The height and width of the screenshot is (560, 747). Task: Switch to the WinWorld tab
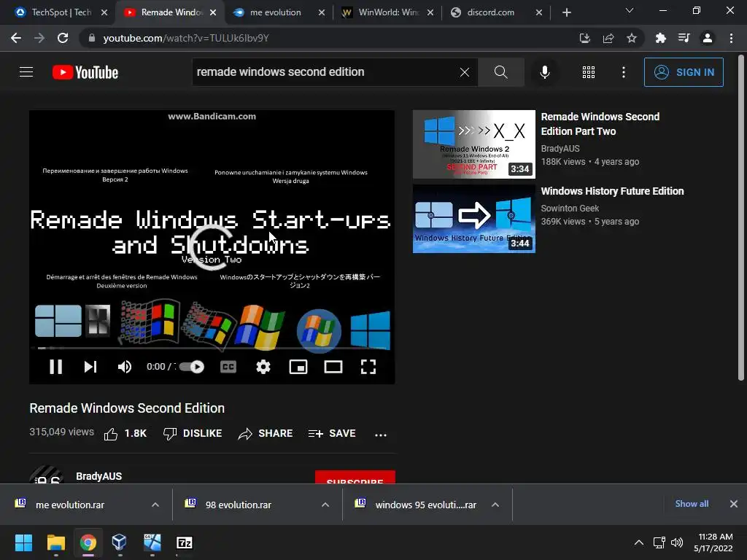pos(387,12)
